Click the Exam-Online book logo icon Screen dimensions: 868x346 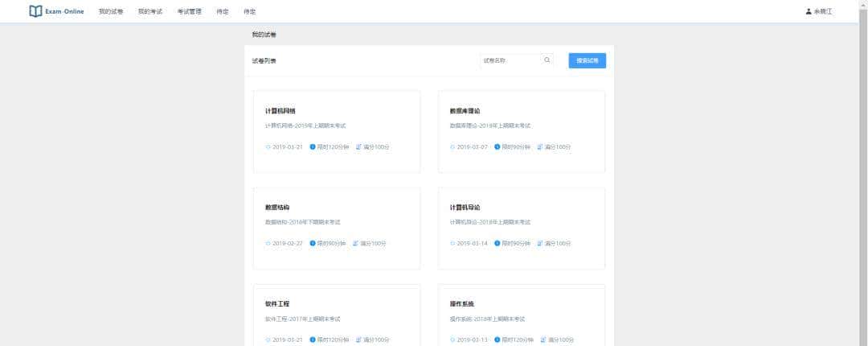click(35, 11)
